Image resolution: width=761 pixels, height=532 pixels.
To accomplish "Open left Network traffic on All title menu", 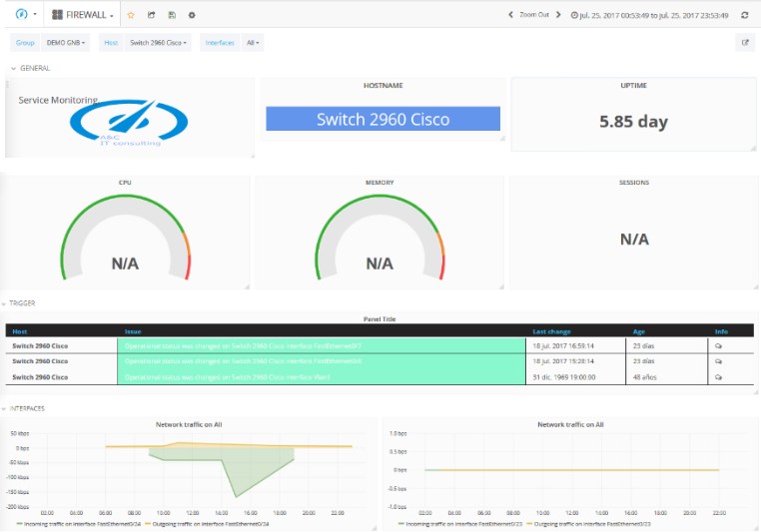I will (189, 424).
